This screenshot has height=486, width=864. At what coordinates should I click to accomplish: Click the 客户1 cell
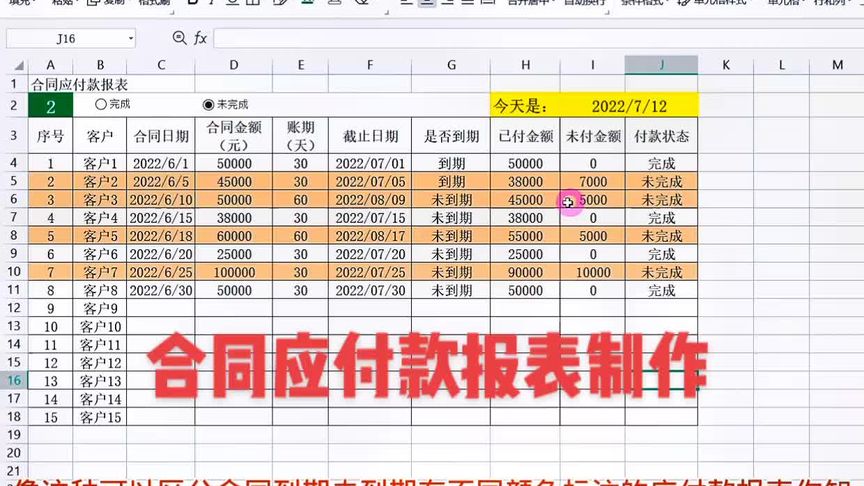pyautogui.click(x=100, y=164)
